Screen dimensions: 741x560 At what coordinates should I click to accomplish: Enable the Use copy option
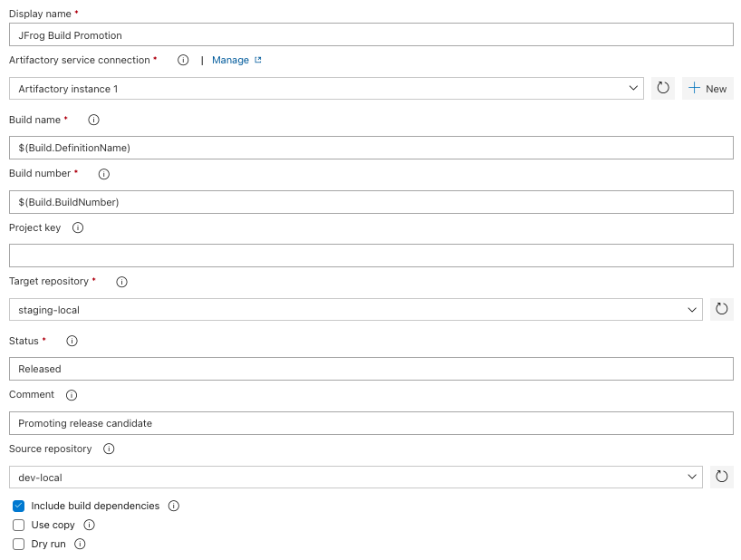click(x=18, y=525)
